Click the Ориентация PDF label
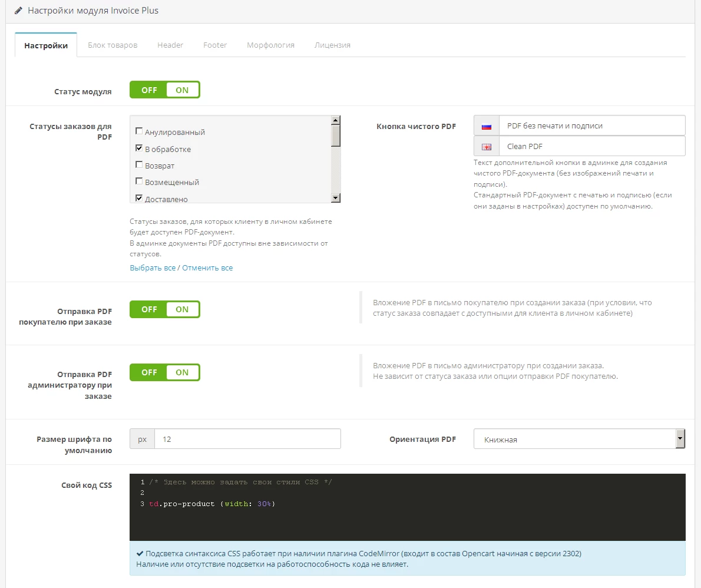This screenshot has width=701, height=588. coord(422,439)
